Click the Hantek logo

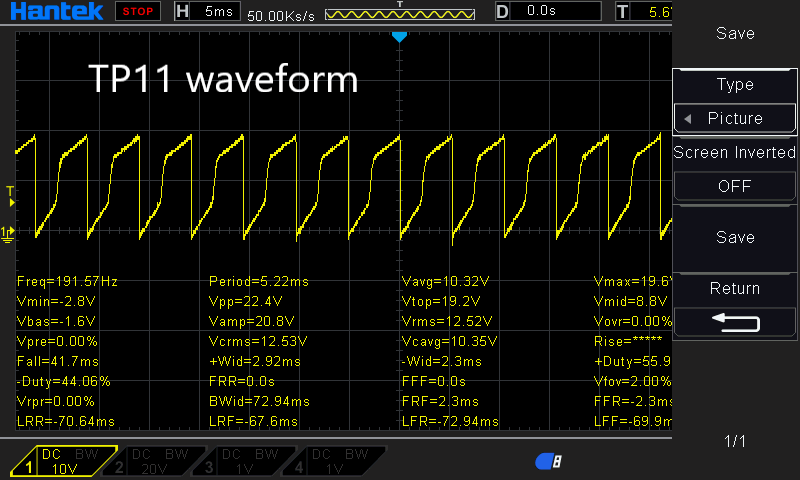(56, 11)
